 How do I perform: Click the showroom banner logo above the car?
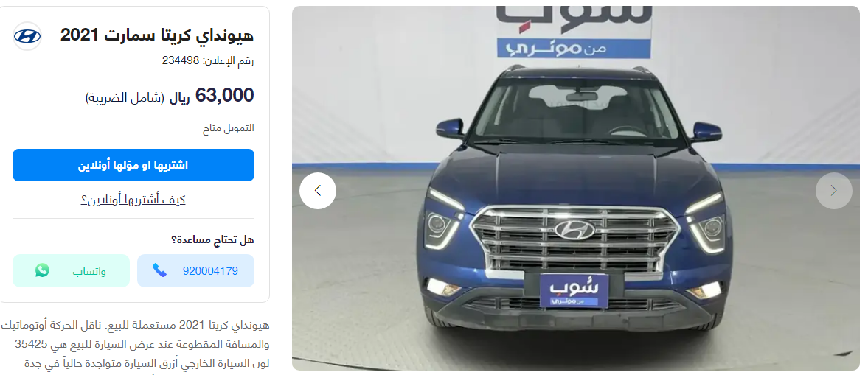click(574, 31)
